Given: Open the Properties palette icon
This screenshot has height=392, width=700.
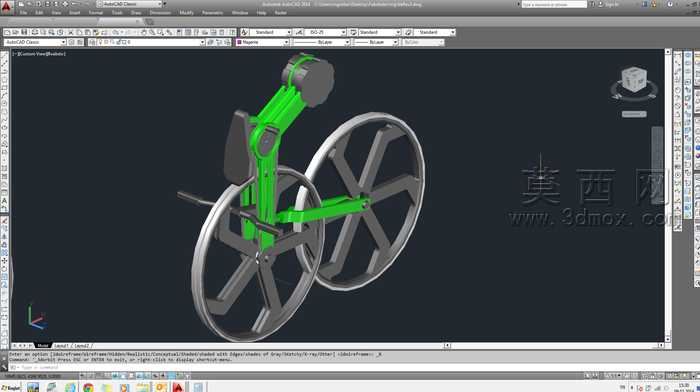Looking at the screenshot, I should pos(179,32).
